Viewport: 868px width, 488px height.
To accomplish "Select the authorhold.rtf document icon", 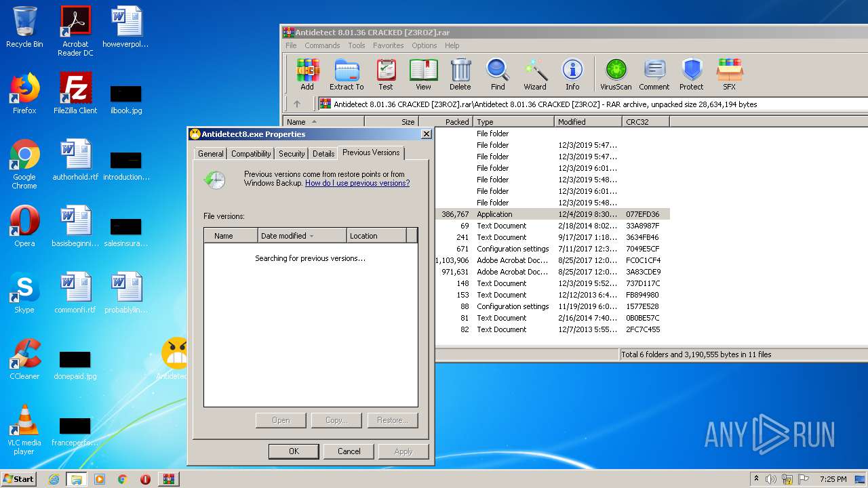I will coord(75,160).
